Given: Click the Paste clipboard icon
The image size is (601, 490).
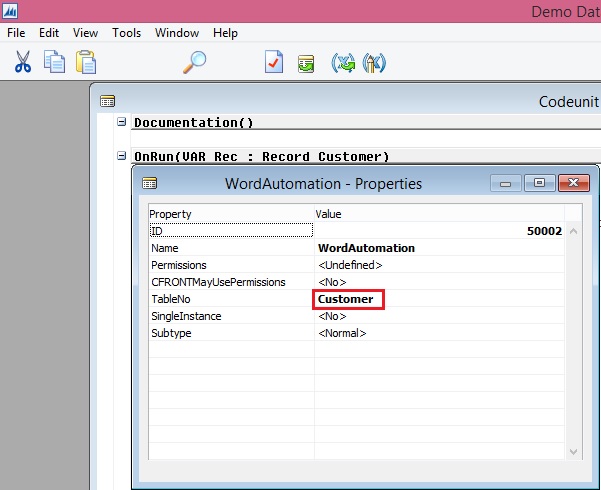Looking at the screenshot, I should [86, 62].
